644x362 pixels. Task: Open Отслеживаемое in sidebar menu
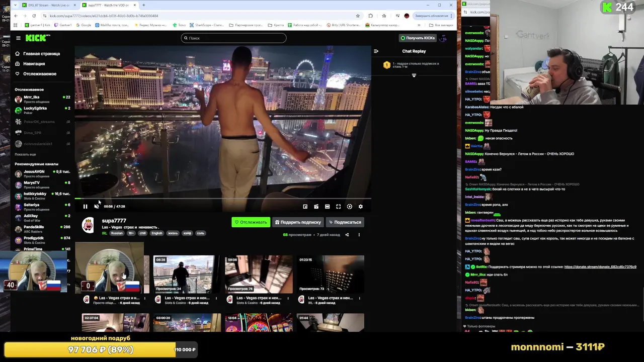tap(35, 74)
